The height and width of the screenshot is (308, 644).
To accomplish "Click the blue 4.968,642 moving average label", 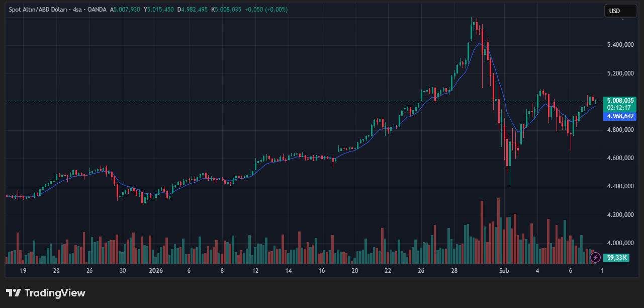I will 619,116.
